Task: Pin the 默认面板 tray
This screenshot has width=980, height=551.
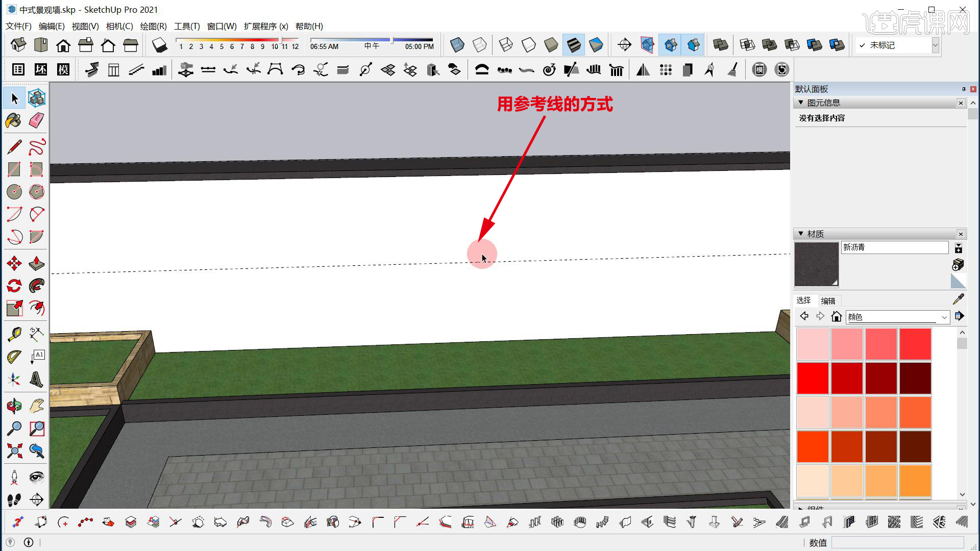Action: [x=964, y=89]
